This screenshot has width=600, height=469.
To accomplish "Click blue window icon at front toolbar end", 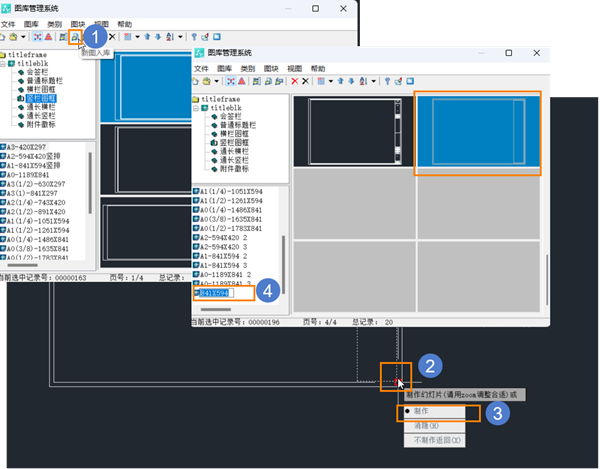I will (410, 81).
